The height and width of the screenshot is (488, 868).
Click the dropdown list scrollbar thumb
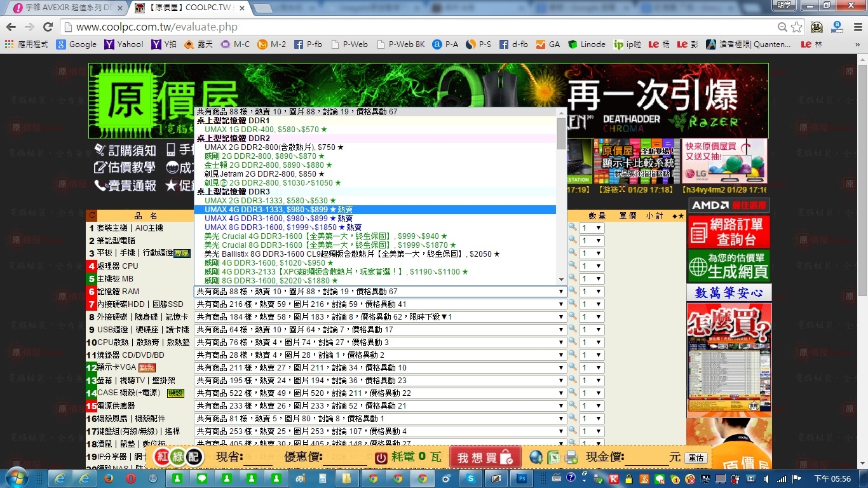(x=561, y=134)
